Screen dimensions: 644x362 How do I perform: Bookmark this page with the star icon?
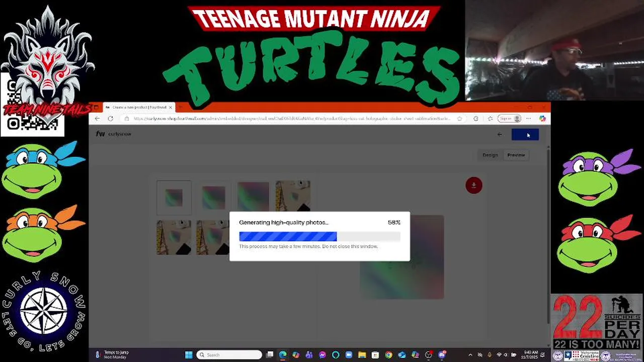pos(459,119)
